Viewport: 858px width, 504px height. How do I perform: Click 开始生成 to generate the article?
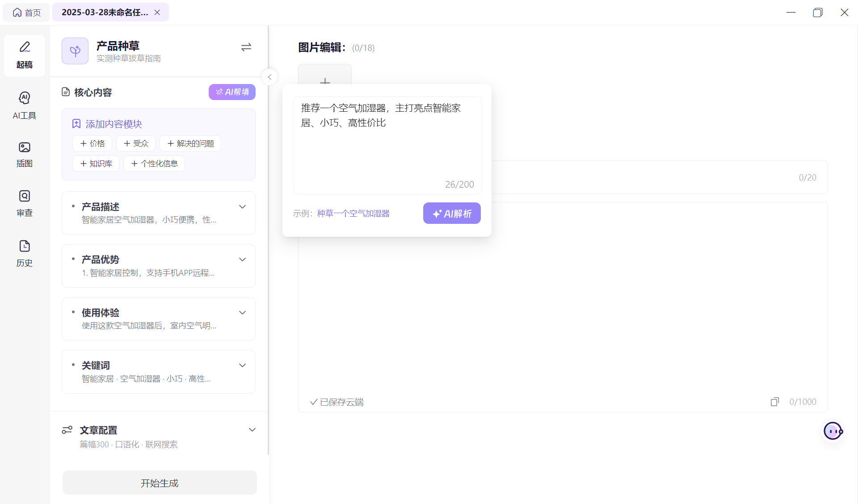tap(160, 483)
